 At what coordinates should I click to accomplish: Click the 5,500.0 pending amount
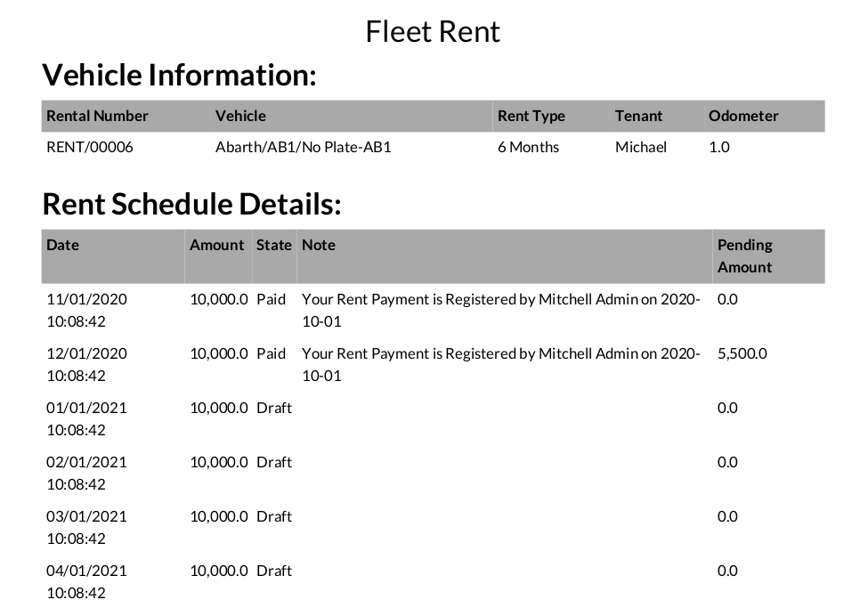(x=742, y=353)
